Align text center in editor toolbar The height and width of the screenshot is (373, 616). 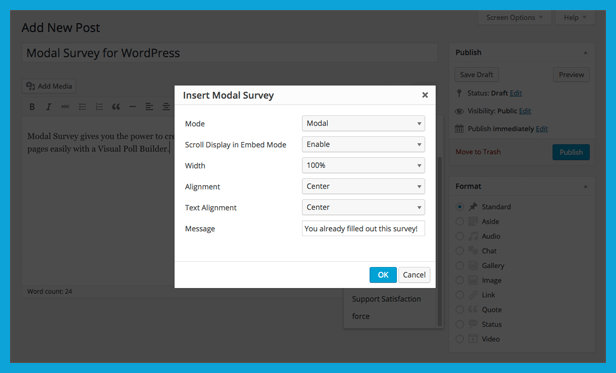pos(166,107)
